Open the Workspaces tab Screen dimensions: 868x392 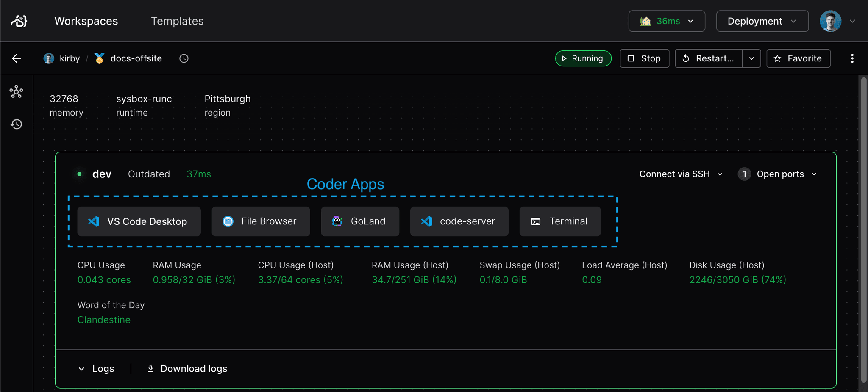click(x=86, y=21)
